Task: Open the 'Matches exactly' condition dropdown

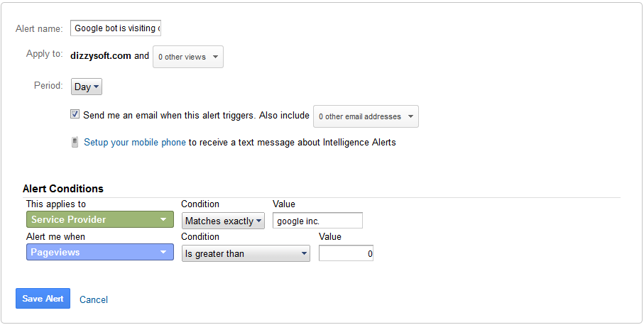Action: coord(223,221)
